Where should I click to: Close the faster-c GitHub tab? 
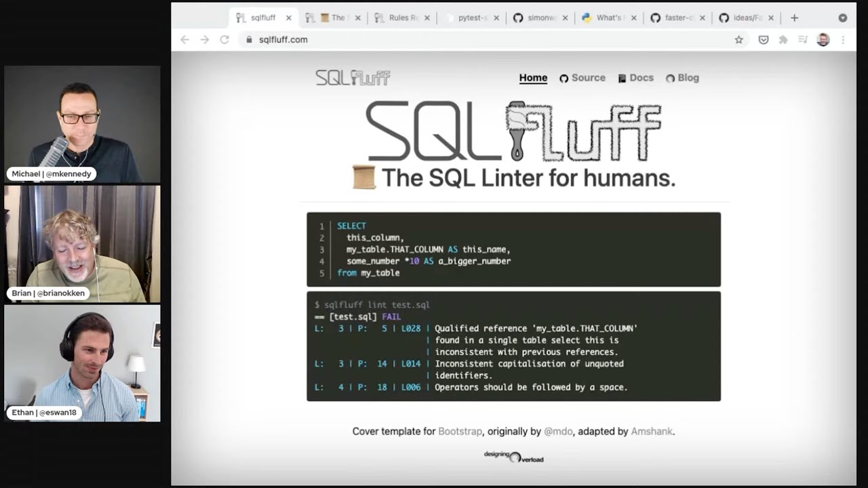(703, 18)
